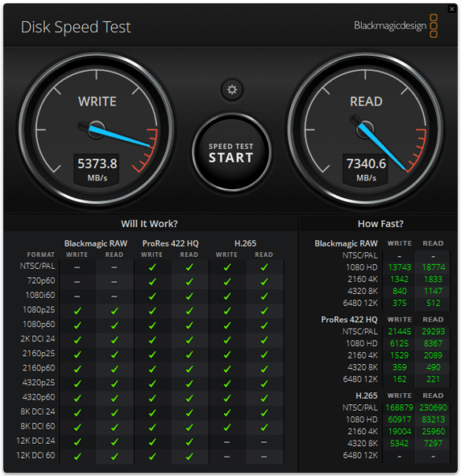Click ProRes 422 HQ 6480 12K read value 221
This screenshot has width=461, height=476.
coord(433,379)
